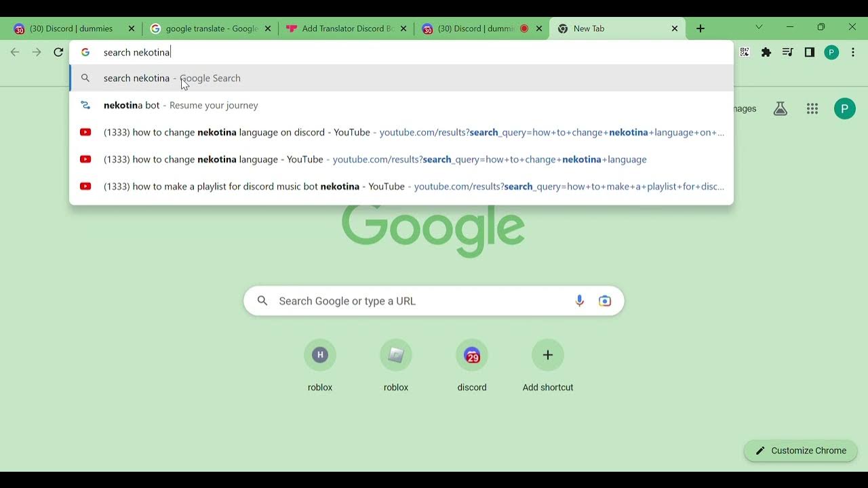Open the Chrome three-dot menu

(853, 52)
